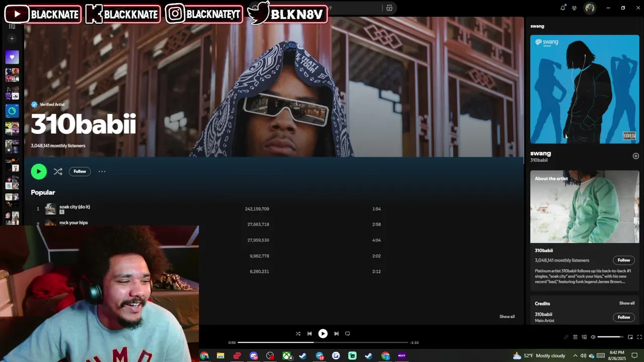Open the About the artist card image
The image size is (644, 362).
click(x=585, y=207)
